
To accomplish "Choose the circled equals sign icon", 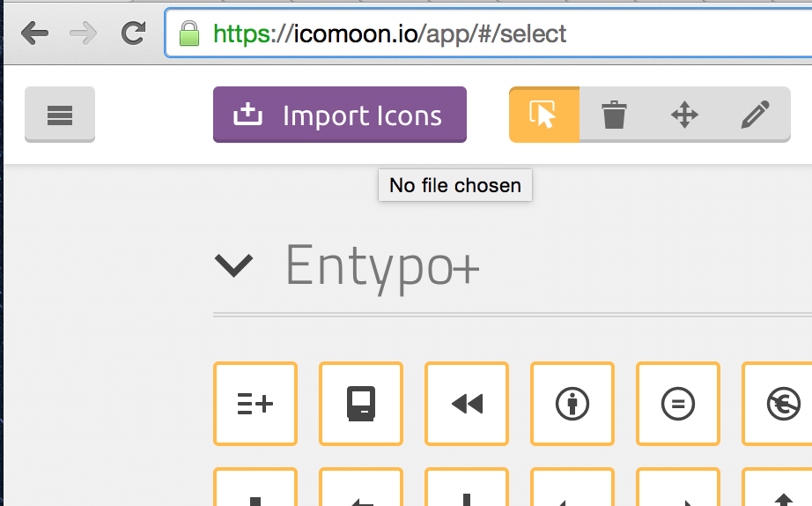I will [x=678, y=404].
